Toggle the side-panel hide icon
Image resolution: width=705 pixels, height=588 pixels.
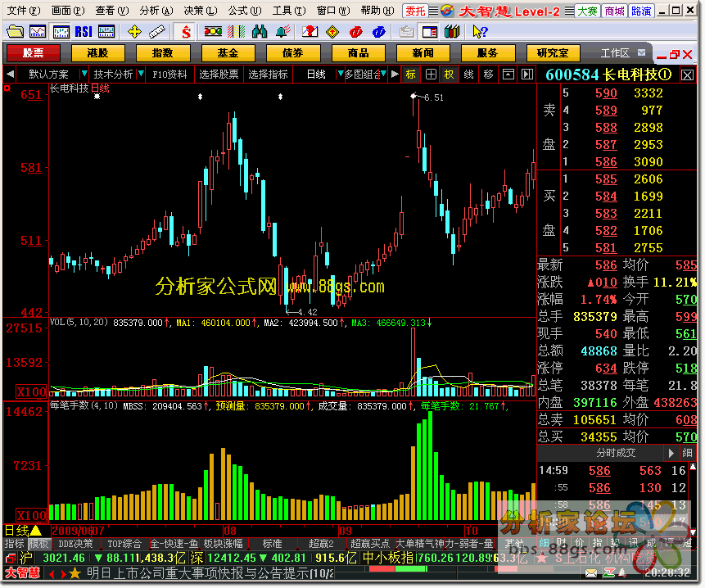coord(527,75)
